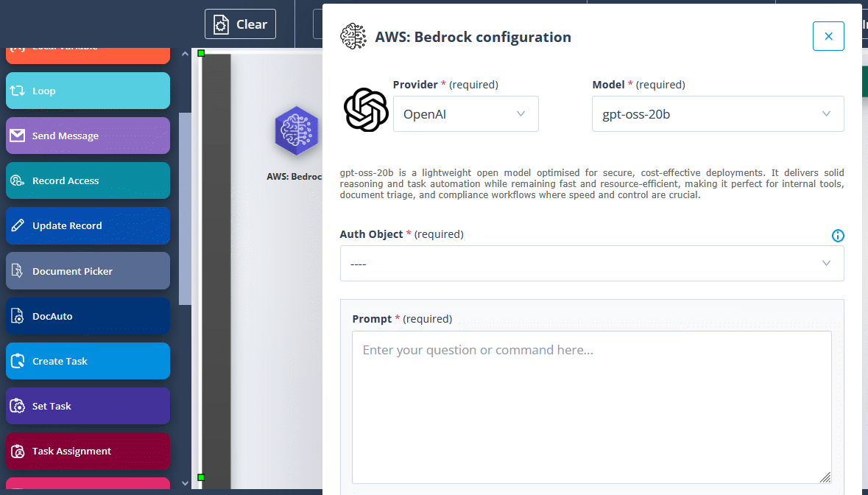This screenshot has height=495, width=868.
Task: Click the Auth Object info icon
Action: (x=838, y=236)
